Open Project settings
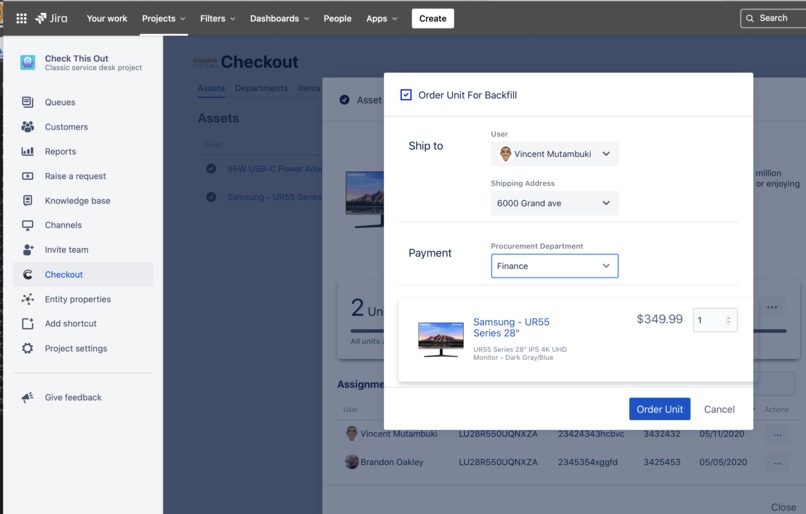Viewport: 806px width, 514px height. [x=83, y=348]
